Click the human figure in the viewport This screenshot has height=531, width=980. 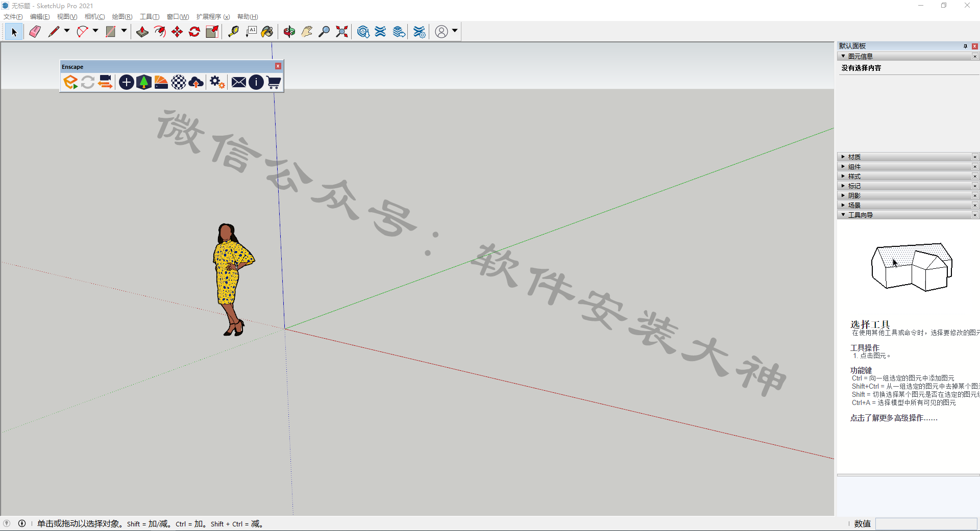[233, 280]
